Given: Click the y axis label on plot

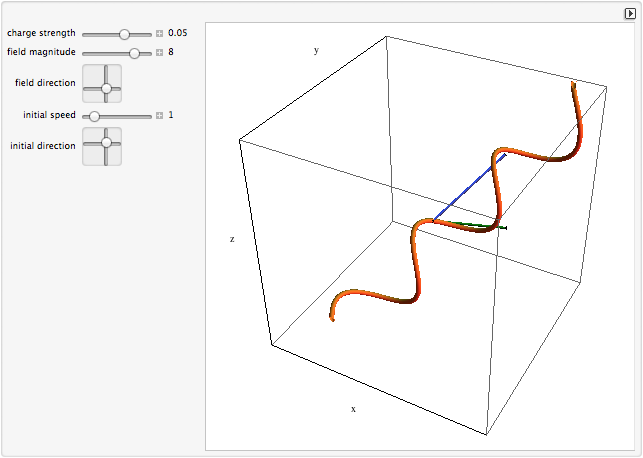Looking at the screenshot, I should [316, 50].
